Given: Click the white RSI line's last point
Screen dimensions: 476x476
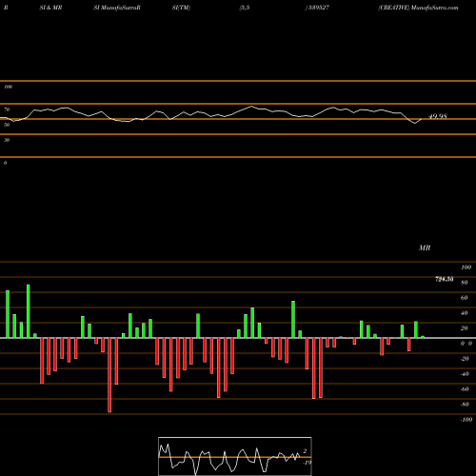Looking at the screenshot, I should pyautogui.click(x=422, y=119).
